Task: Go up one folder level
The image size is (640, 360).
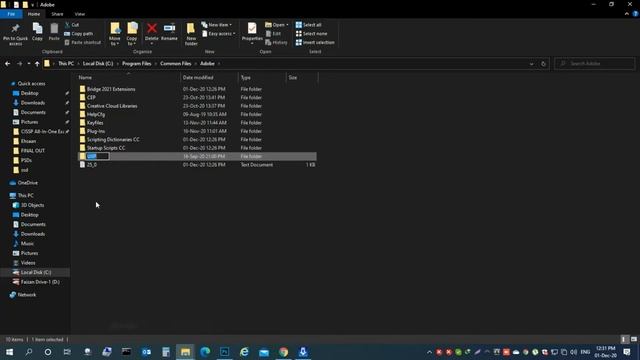Action: (x=37, y=64)
